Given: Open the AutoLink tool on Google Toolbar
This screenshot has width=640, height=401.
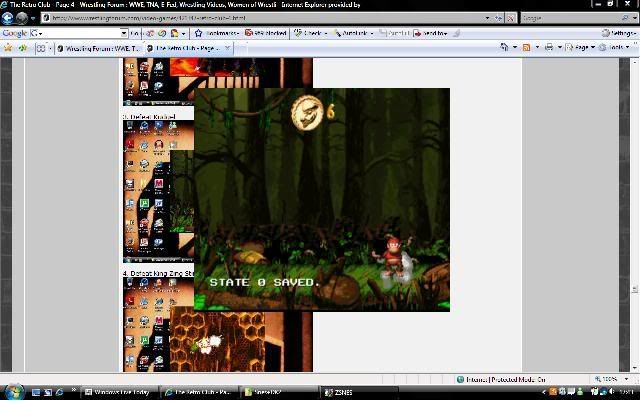Looking at the screenshot, I should (x=353, y=33).
